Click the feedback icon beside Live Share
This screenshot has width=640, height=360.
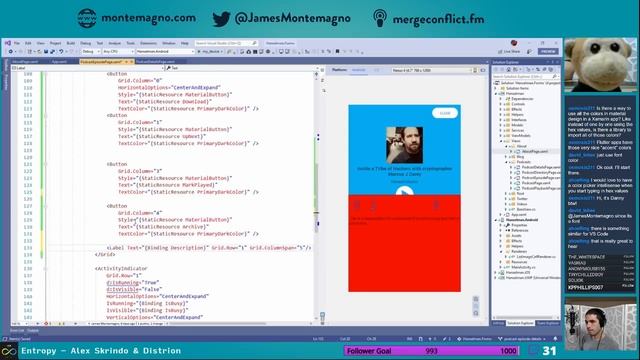[529, 51]
